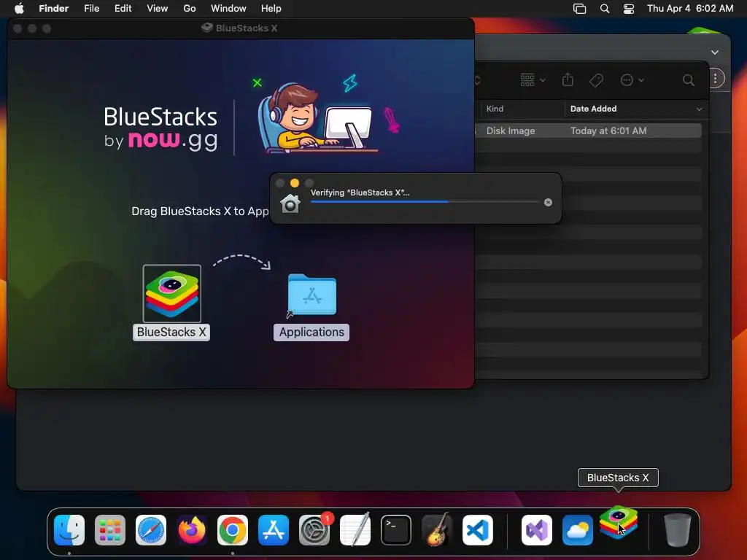This screenshot has height=560, width=747.
Task: Toggle the Date Added sort chevron
Action: click(x=699, y=109)
